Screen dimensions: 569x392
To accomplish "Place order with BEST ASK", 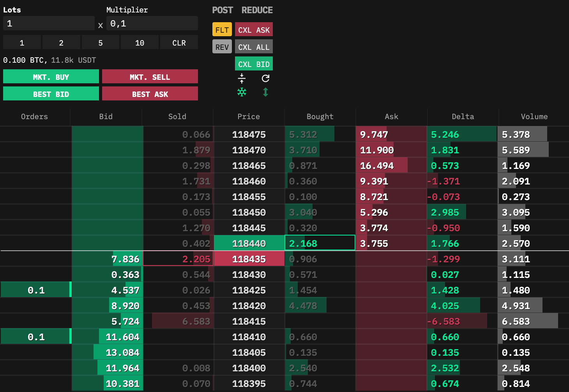I will point(150,94).
